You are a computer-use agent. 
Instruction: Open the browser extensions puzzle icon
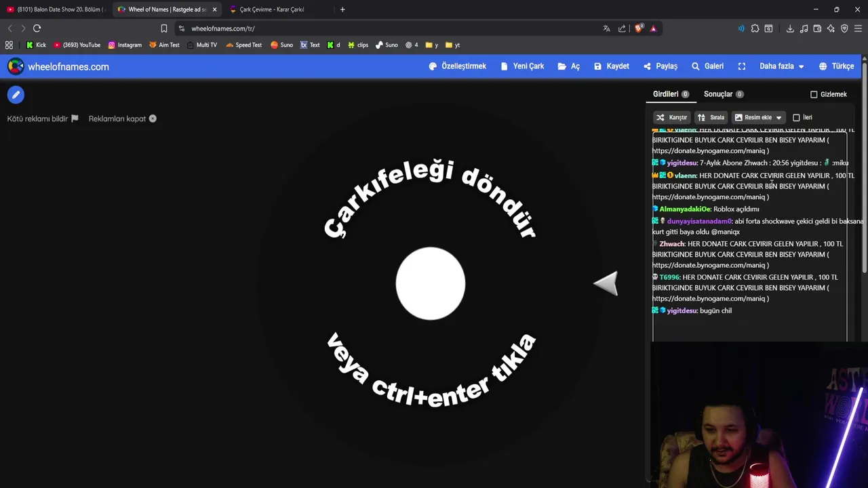click(x=755, y=28)
